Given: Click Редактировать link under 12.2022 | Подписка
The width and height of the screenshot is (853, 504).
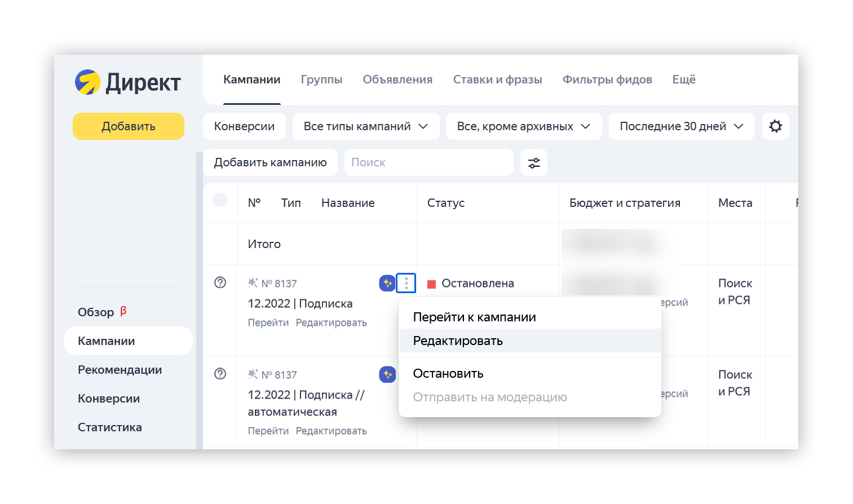Looking at the screenshot, I should point(332,322).
